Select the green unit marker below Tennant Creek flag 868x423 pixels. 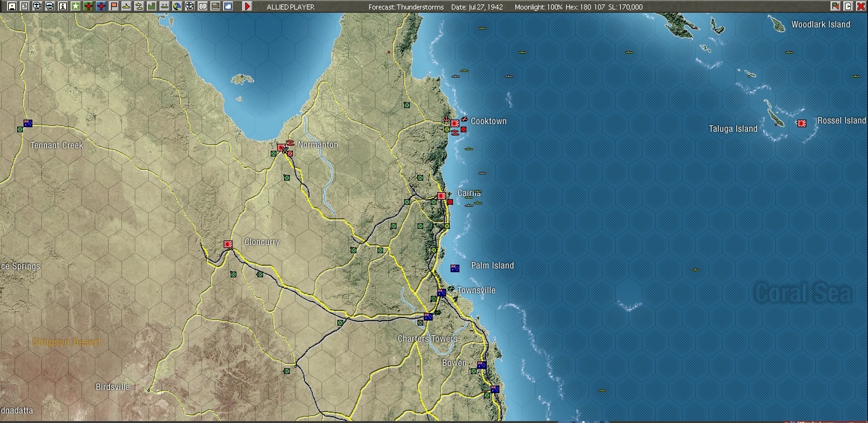click(20, 129)
